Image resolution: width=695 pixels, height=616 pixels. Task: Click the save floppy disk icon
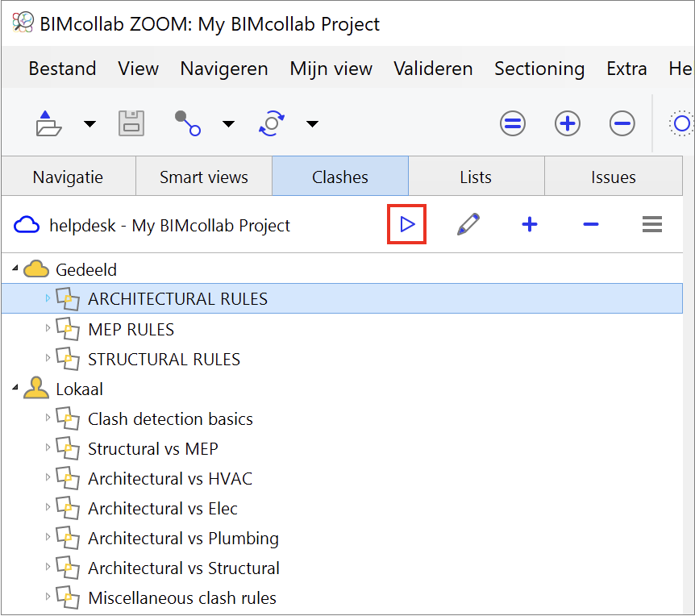[131, 123]
